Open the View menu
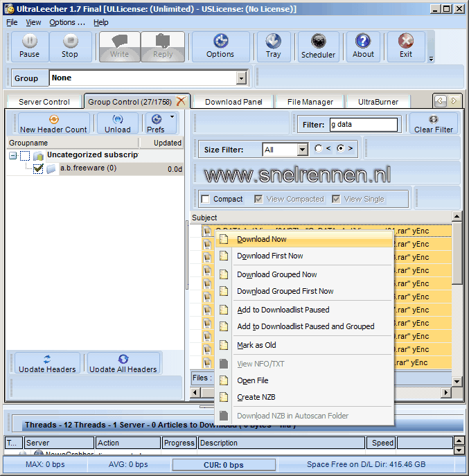 click(33, 22)
